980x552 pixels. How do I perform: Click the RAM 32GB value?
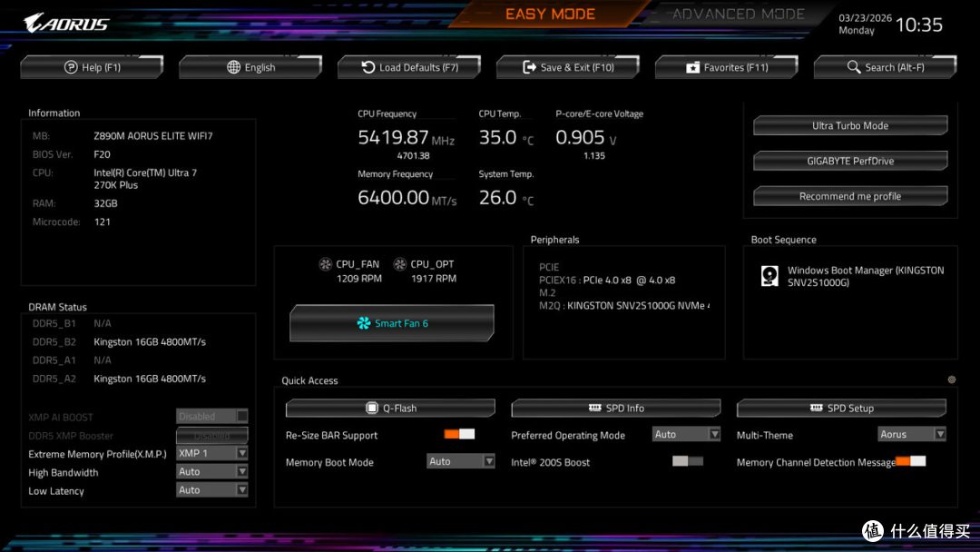[x=105, y=203]
